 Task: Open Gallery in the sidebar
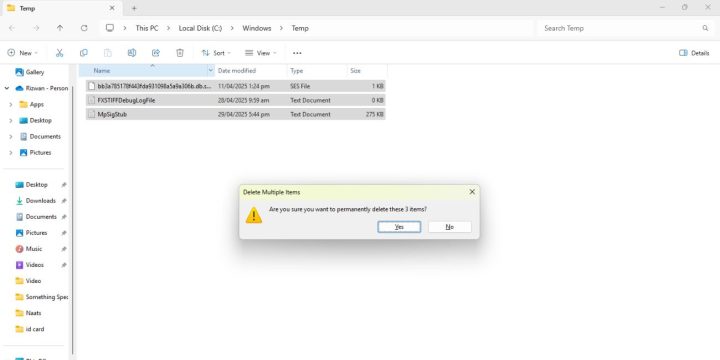pyautogui.click(x=30, y=72)
